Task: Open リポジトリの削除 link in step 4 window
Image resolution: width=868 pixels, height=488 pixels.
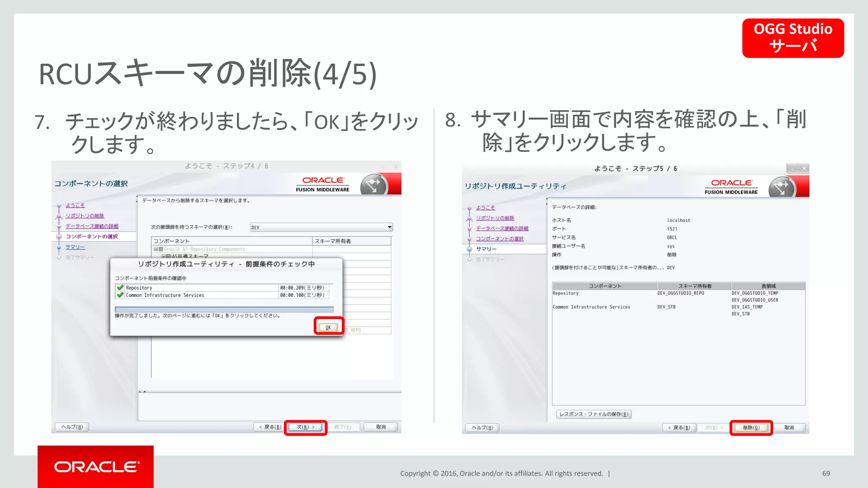Action: click(85, 216)
